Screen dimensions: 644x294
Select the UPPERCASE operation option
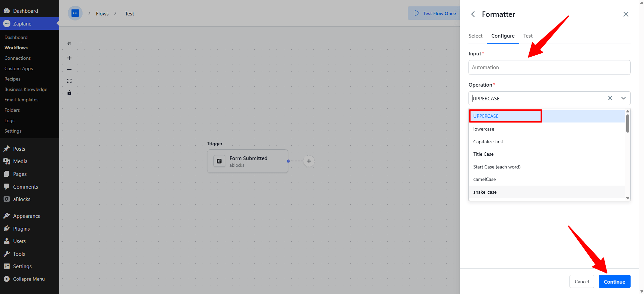[547, 116]
